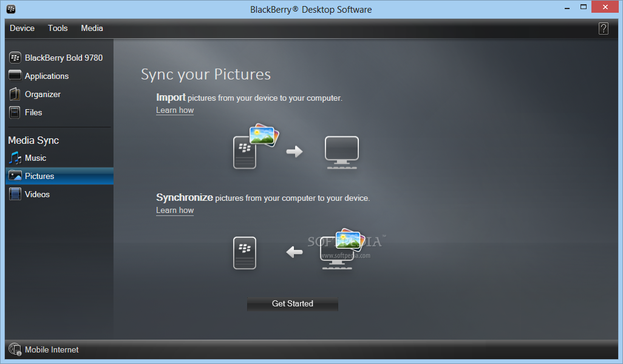Open the Applications section
The width and height of the screenshot is (623, 364).
[47, 76]
